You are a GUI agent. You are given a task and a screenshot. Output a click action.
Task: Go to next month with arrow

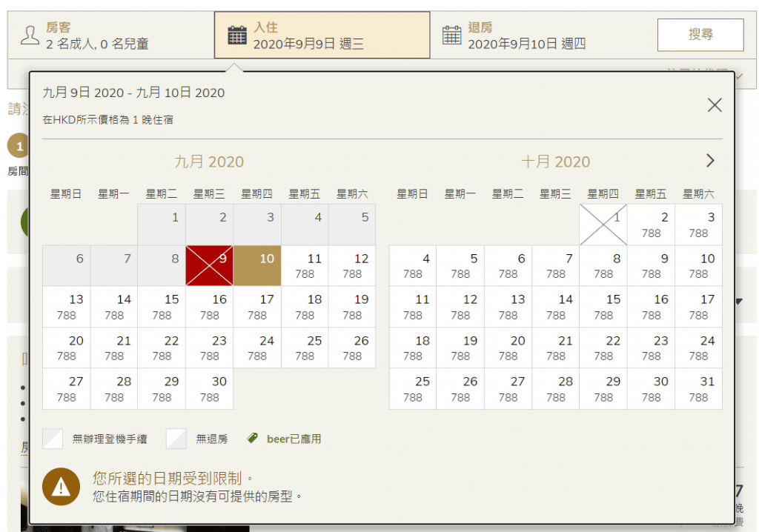pyautogui.click(x=710, y=161)
